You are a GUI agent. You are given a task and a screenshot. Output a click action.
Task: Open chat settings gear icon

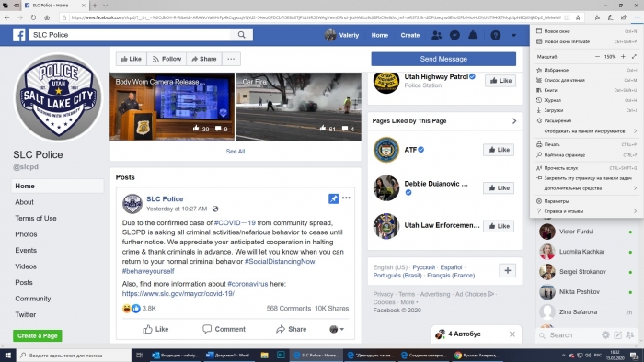[605, 335]
